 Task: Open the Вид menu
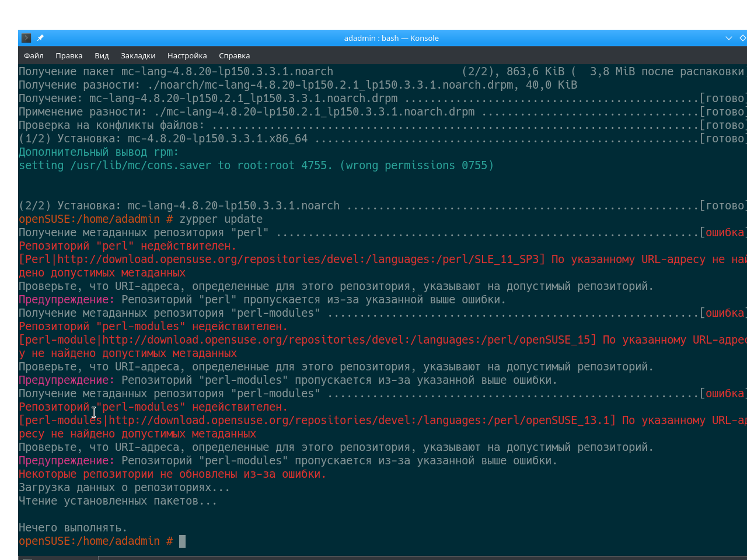point(102,55)
